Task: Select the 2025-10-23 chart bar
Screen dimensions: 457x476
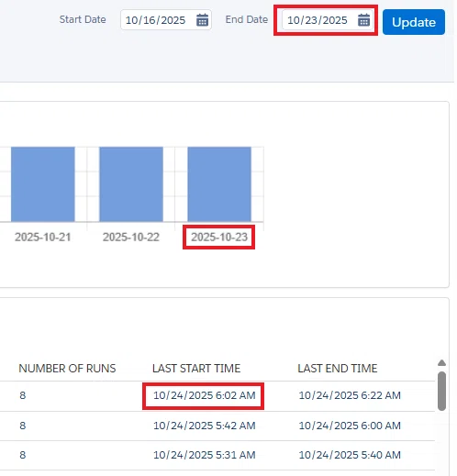Action: click(219, 184)
